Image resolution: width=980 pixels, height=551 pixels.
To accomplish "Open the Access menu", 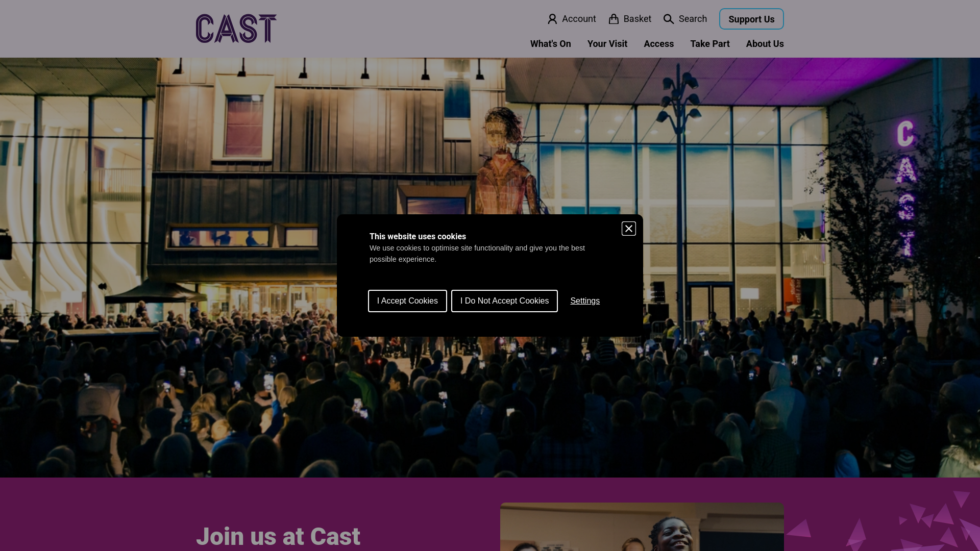I will 658,44.
